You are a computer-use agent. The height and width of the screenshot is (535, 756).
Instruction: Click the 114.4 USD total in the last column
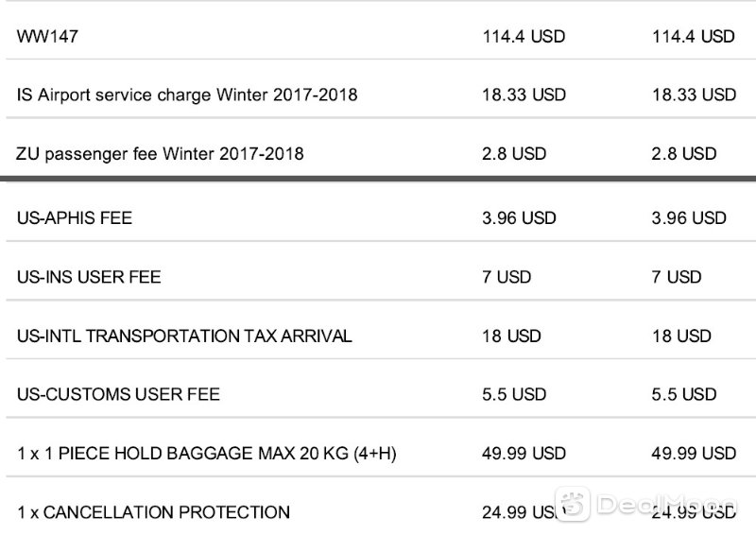(694, 37)
